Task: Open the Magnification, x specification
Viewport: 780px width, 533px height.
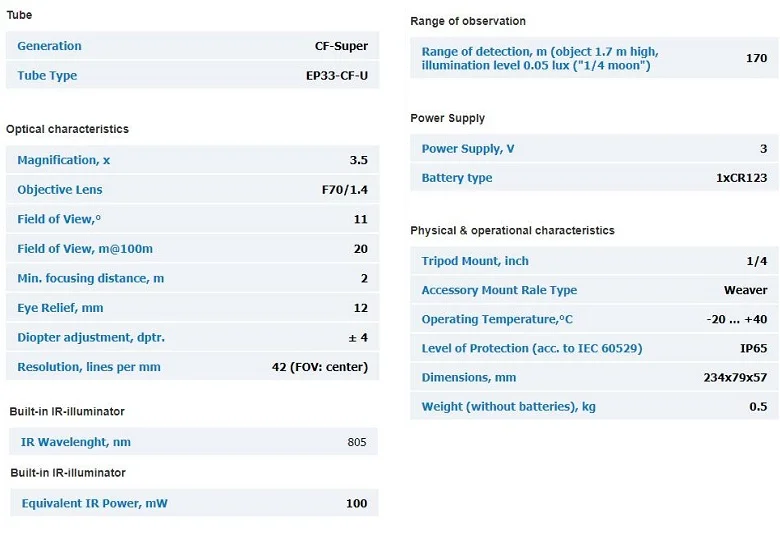Action: (64, 160)
